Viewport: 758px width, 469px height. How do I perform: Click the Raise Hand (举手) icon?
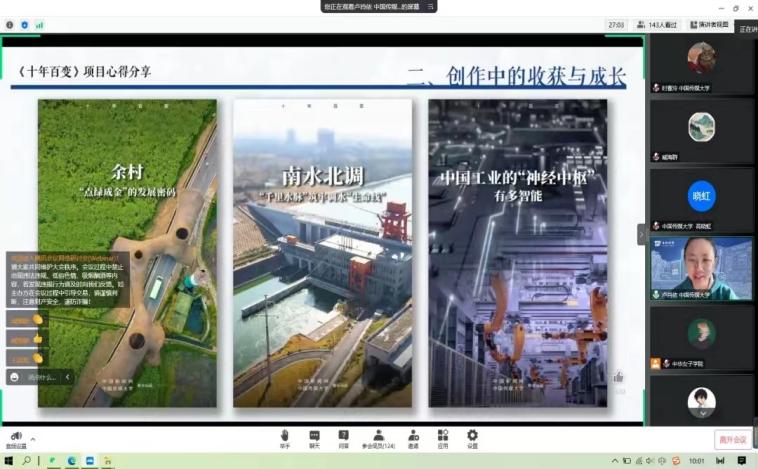click(x=285, y=436)
